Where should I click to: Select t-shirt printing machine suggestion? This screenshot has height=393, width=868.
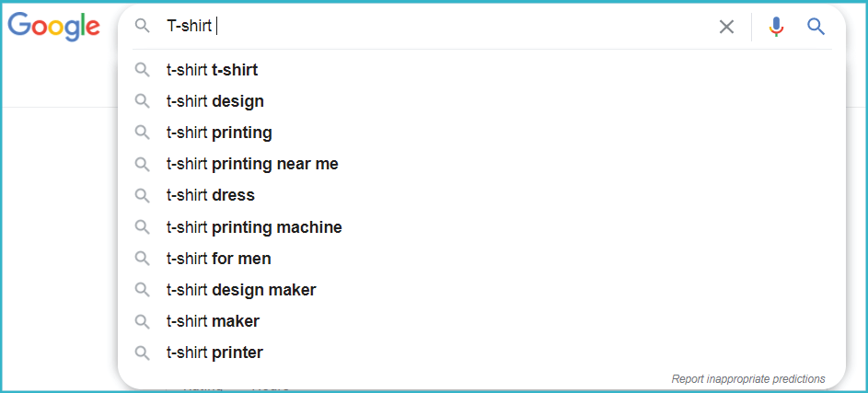pos(481,227)
